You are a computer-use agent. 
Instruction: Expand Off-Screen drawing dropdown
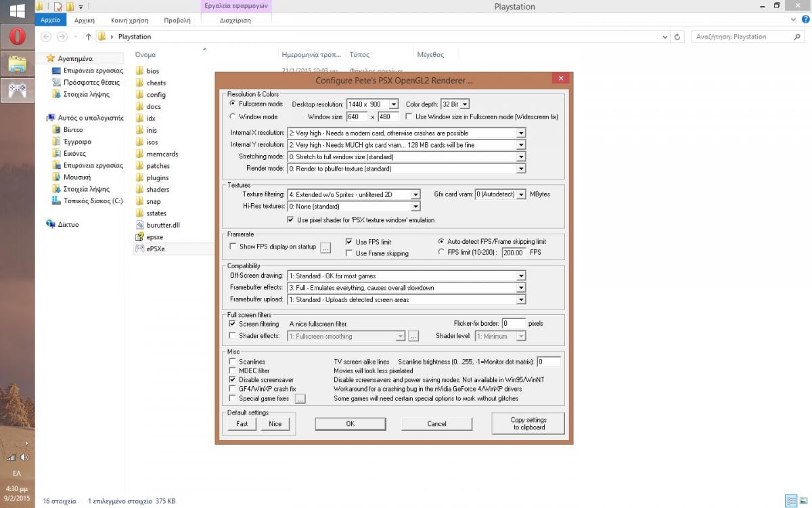pos(521,276)
